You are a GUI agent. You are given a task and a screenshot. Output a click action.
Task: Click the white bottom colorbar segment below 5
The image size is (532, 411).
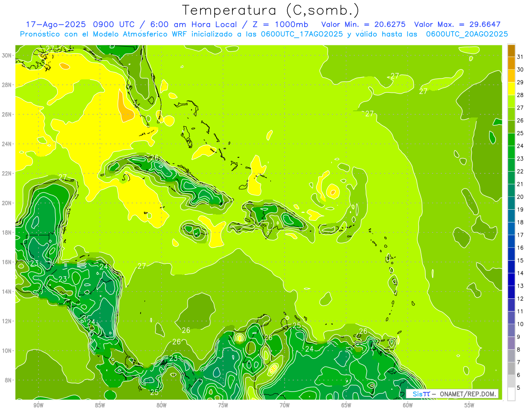click(511, 394)
